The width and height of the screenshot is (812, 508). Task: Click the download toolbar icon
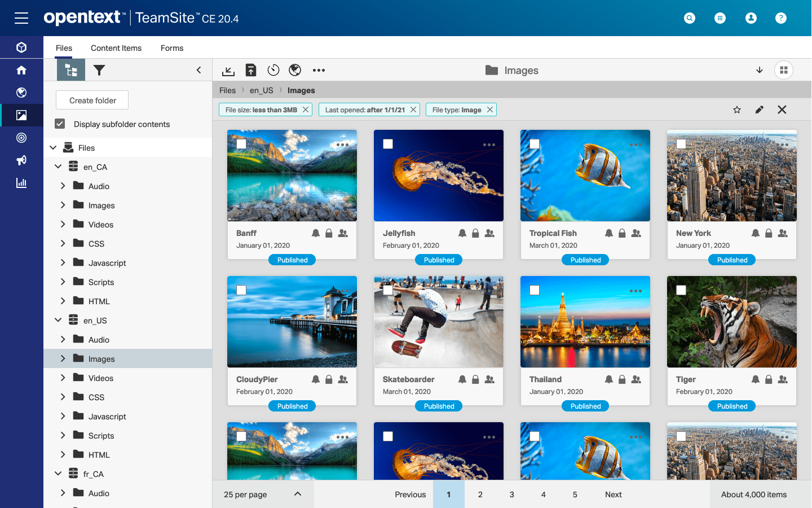(x=228, y=71)
